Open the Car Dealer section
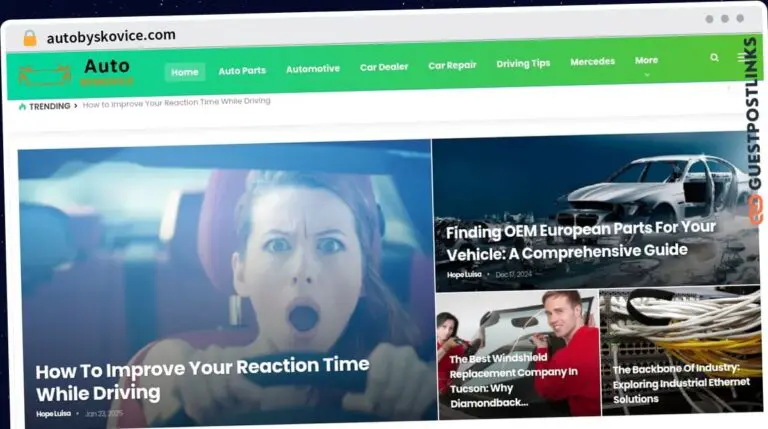768x429 pixels. 384,67
